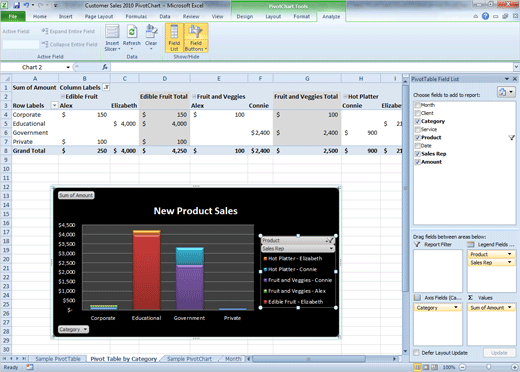This screenshot has width=520, height=372.
Task: Minimize the ribbon caret icon
Action: point(476,16)
